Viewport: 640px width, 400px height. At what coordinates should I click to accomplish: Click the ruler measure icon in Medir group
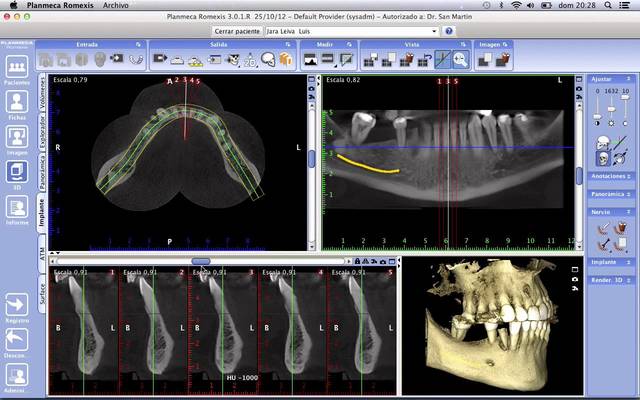(x=328, y=60)
